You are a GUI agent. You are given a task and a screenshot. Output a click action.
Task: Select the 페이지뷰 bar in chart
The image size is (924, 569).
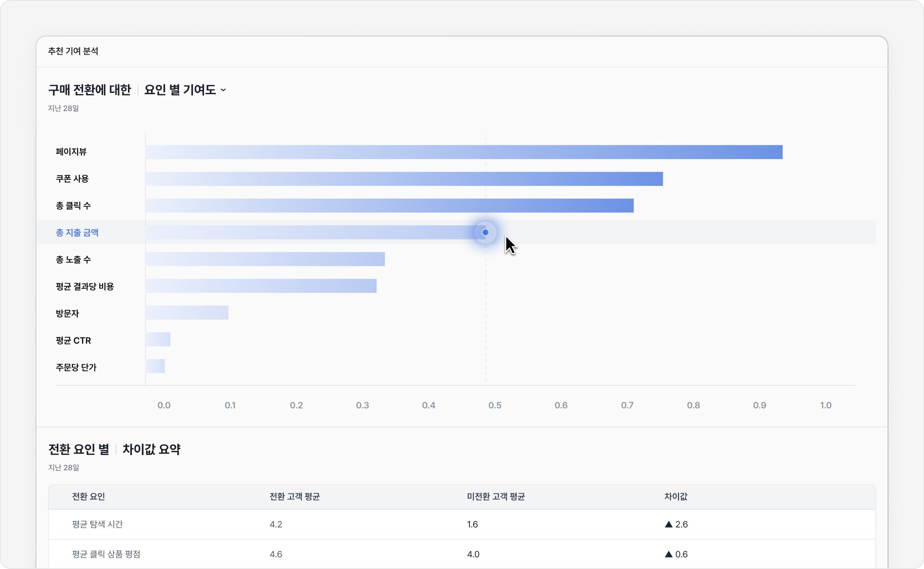click(464, 152)
